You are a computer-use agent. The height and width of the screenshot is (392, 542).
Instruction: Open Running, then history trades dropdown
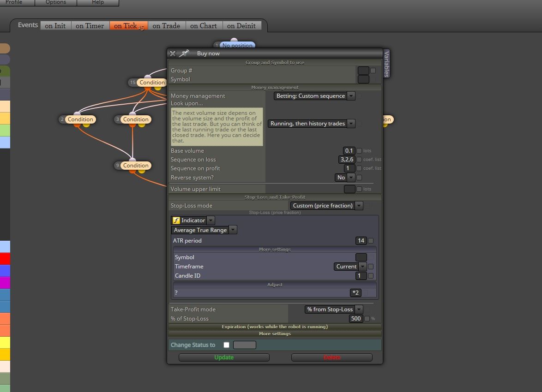(x=312, y=123)
